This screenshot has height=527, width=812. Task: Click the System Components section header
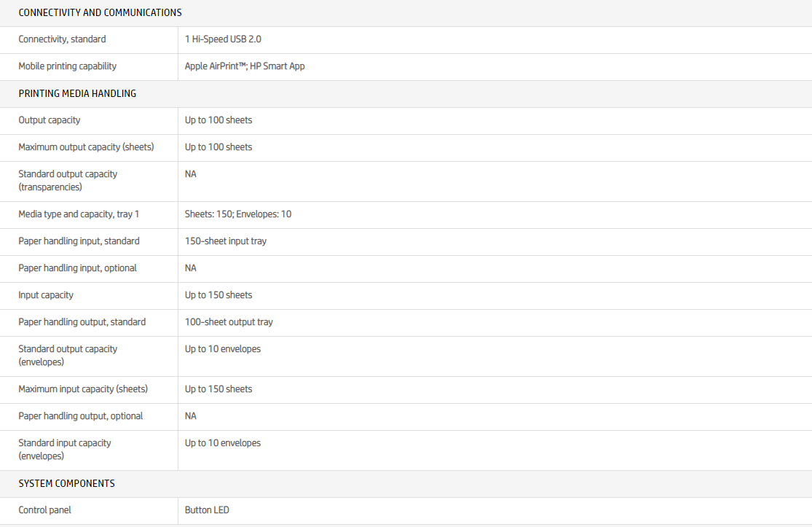pyautogui.click(x=66, y=483)
